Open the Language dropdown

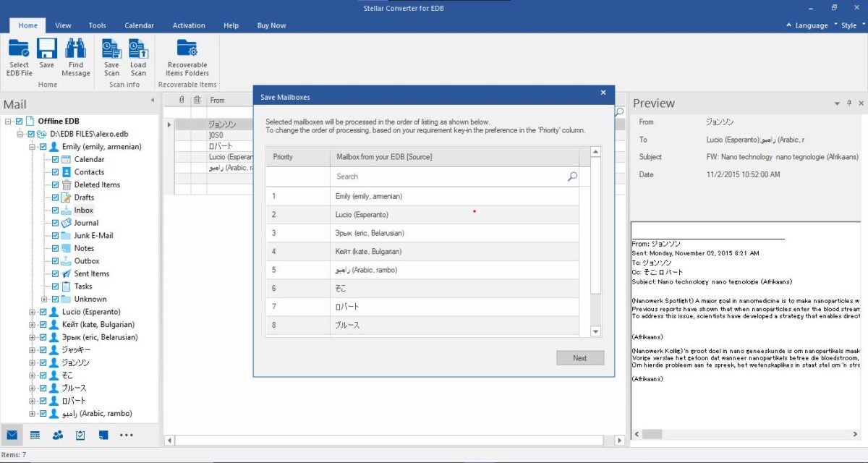coord(807,25)
